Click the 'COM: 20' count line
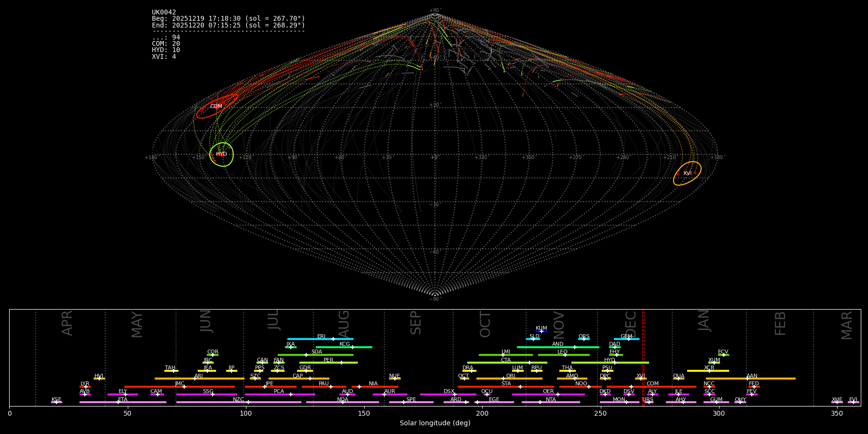This screenshot has width=868, height=434. click(166, 44)
